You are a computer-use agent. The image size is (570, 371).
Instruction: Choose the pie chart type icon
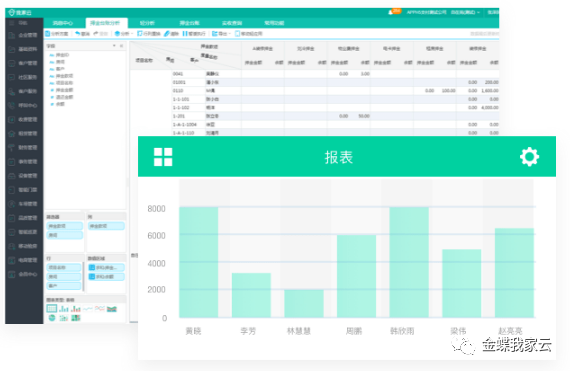click(x=52, y=318)
